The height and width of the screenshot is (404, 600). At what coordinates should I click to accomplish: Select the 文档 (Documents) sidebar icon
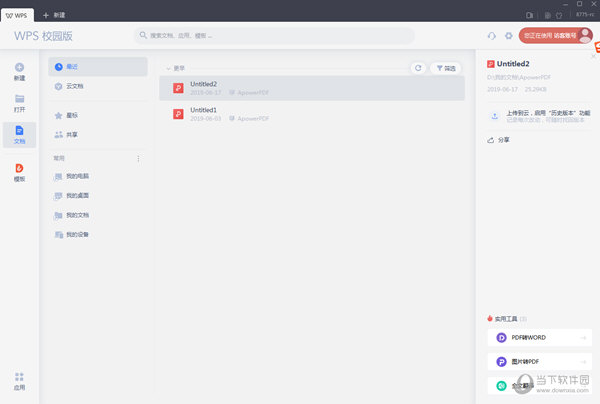[20, 135]
